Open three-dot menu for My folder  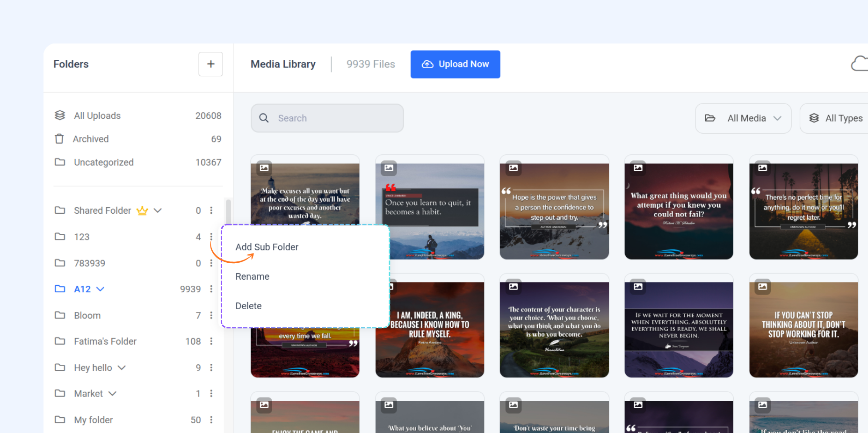pos(211,419)
